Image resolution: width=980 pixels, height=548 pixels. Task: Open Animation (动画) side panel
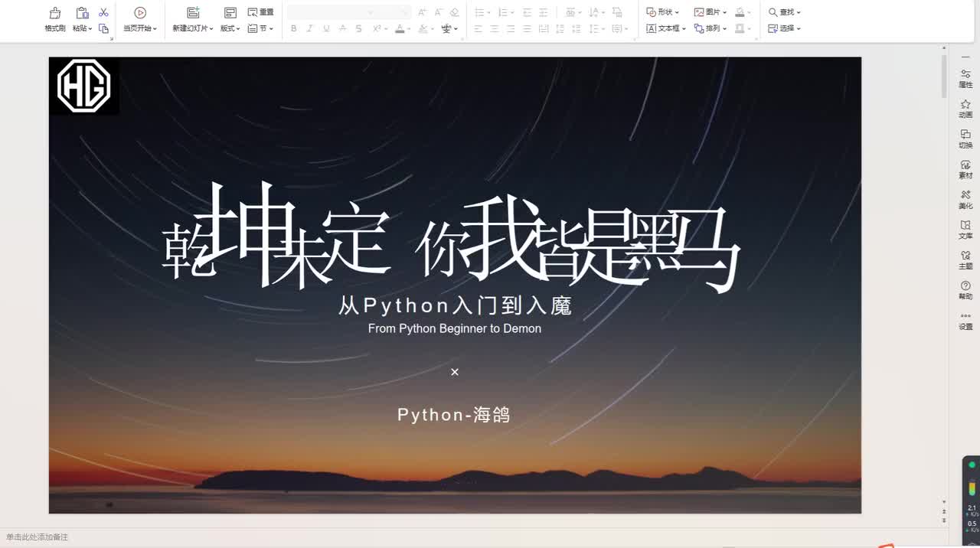965,109
